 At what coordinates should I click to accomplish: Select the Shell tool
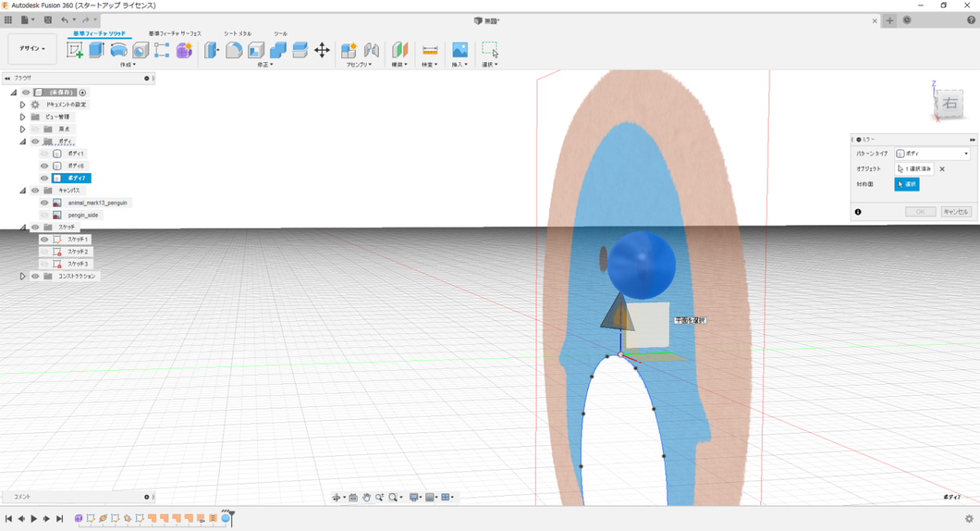pos(256,50)
